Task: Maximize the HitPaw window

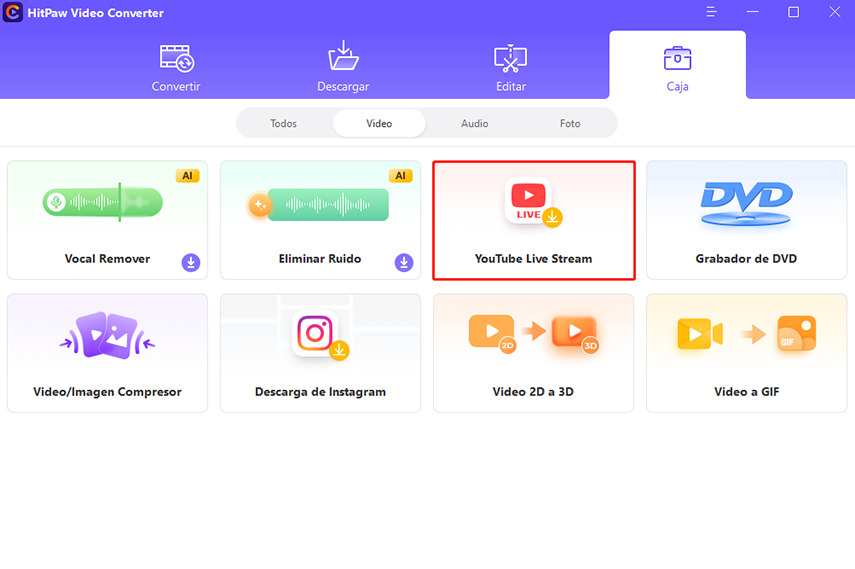Action: click(793, 12)
